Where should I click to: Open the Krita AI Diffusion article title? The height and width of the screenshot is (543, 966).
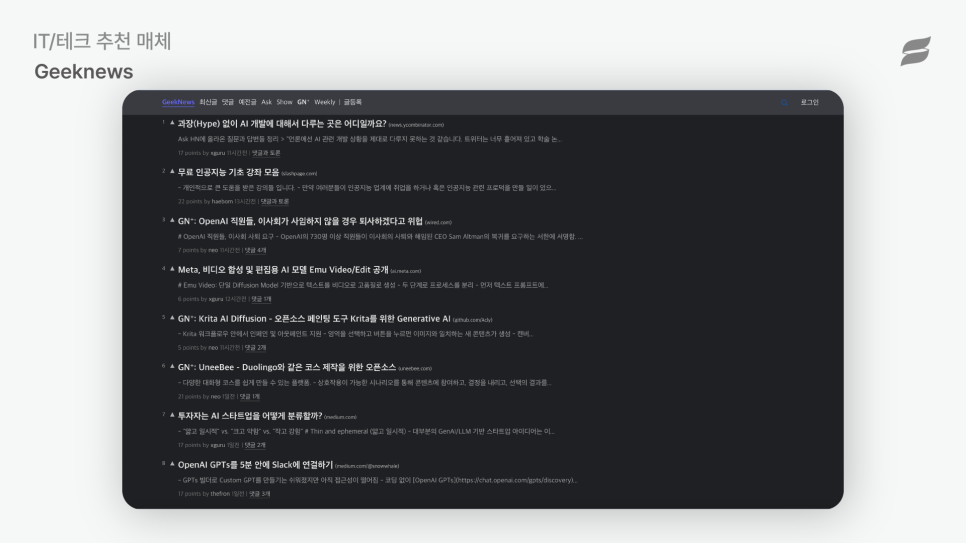(x=314, y=319)
